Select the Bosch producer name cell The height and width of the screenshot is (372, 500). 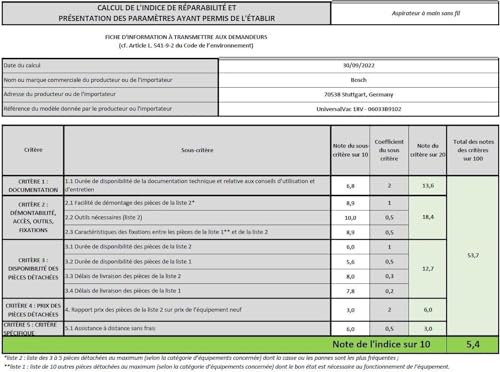coord(359,80)
